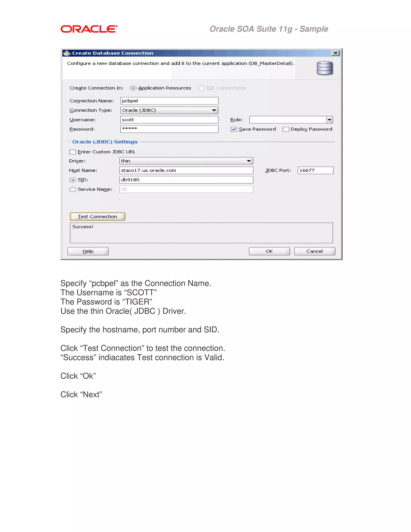Click the Host Name input field

[x=186, y=170]
